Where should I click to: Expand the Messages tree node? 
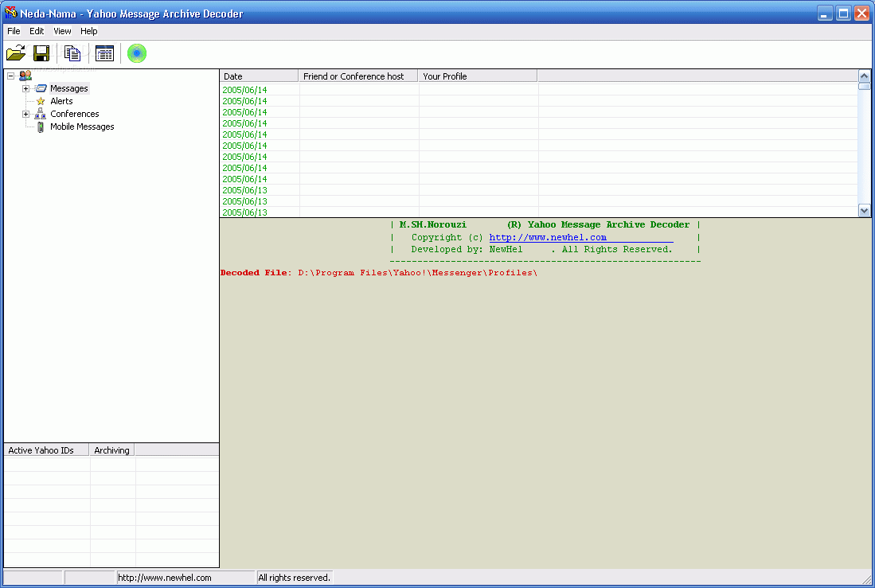coord(25,88)
